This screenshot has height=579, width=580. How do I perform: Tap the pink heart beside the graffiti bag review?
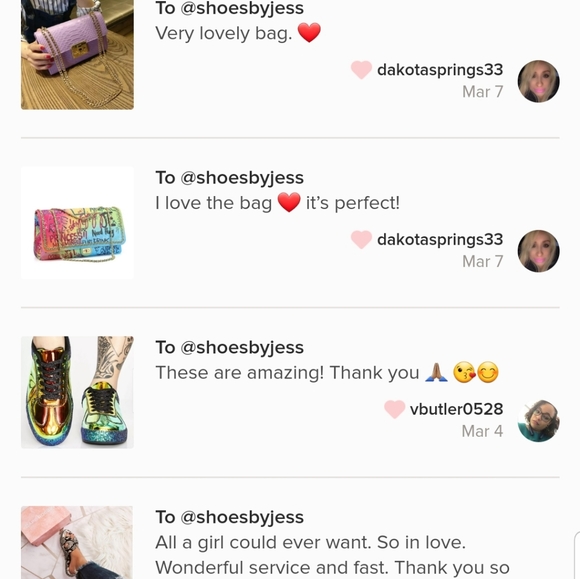361,239
